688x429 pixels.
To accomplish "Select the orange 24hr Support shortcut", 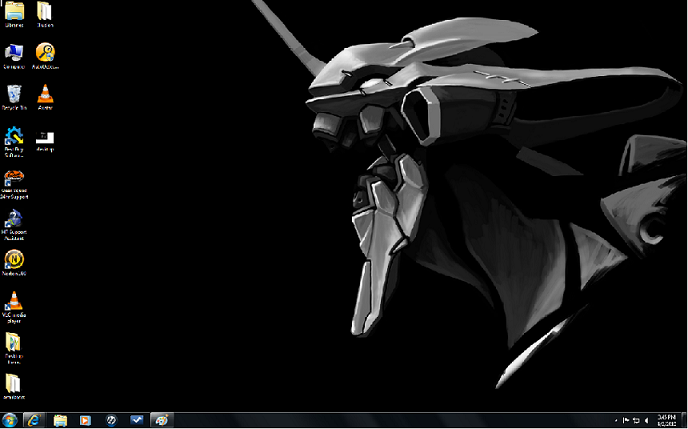I will [x=14, y=184].
